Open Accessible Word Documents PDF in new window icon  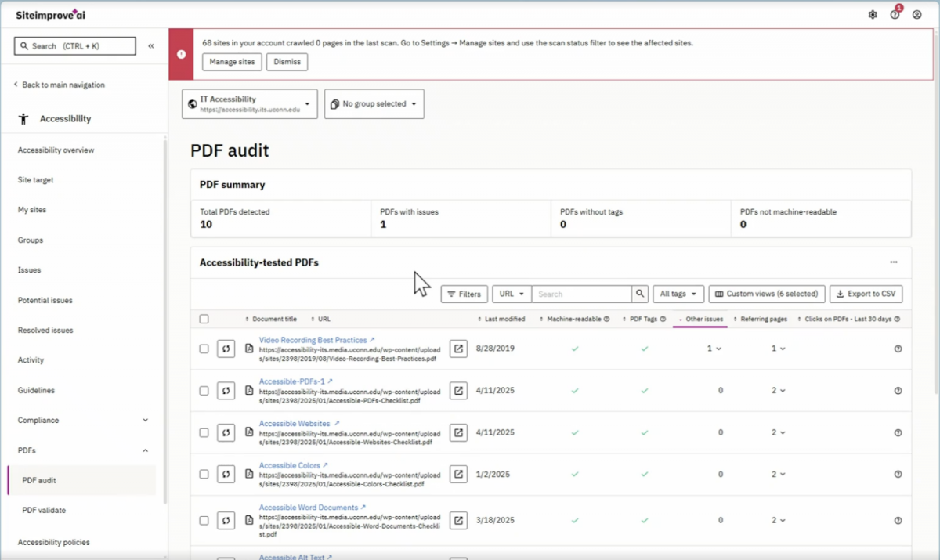point(458,520)
